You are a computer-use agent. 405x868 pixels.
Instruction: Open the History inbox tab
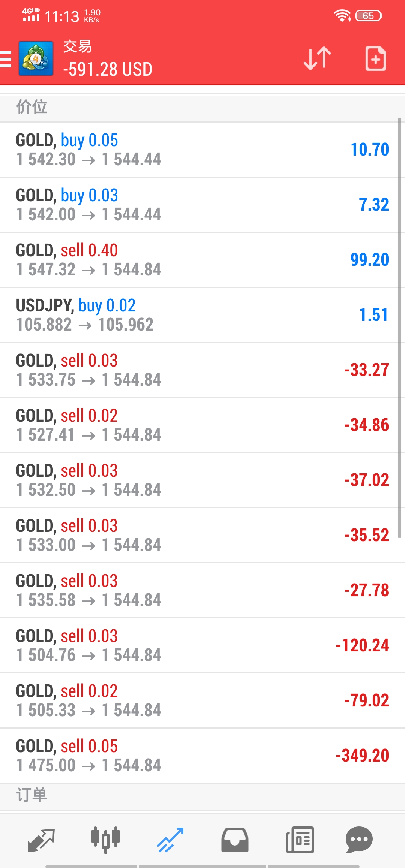coord(235,840)
